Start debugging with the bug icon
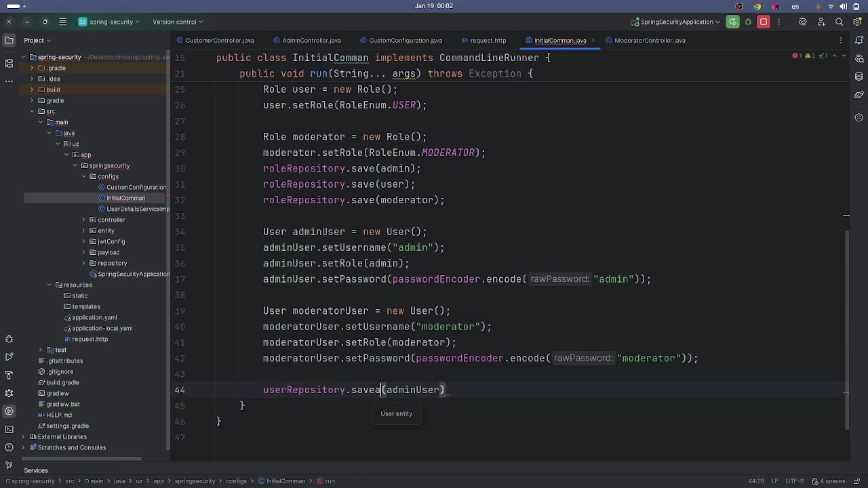868x488 pixels. (748, 22)
